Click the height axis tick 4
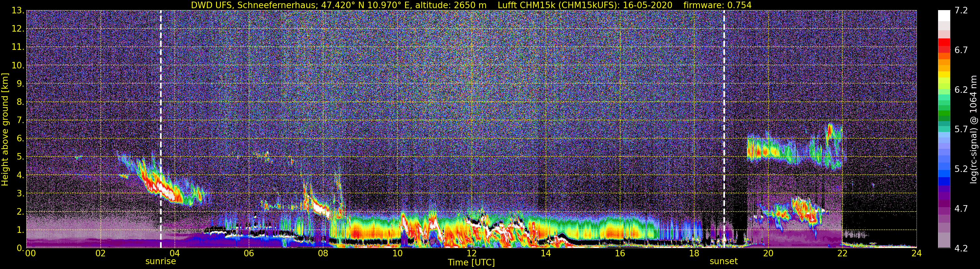This screenshot has width=980, height=269. pos(20,175)
